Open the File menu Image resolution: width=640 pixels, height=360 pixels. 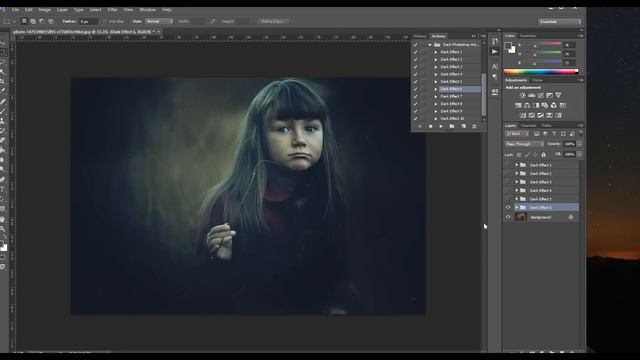click(x=15, y=9)
